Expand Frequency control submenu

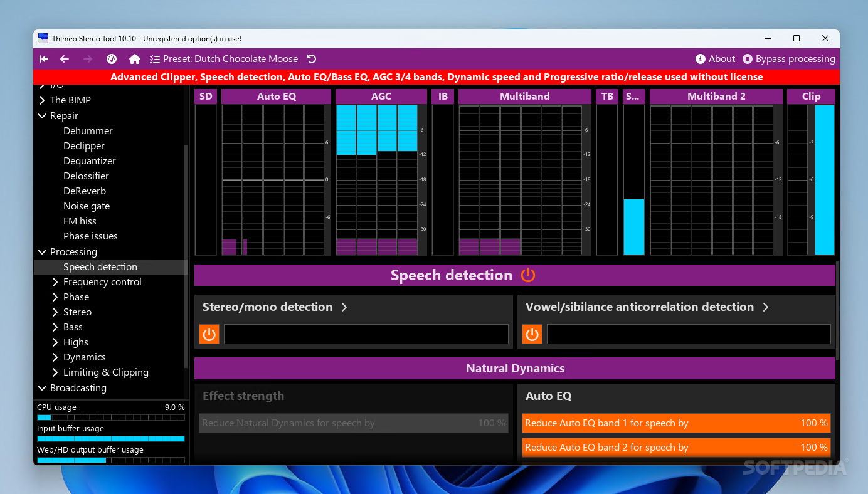55,282
